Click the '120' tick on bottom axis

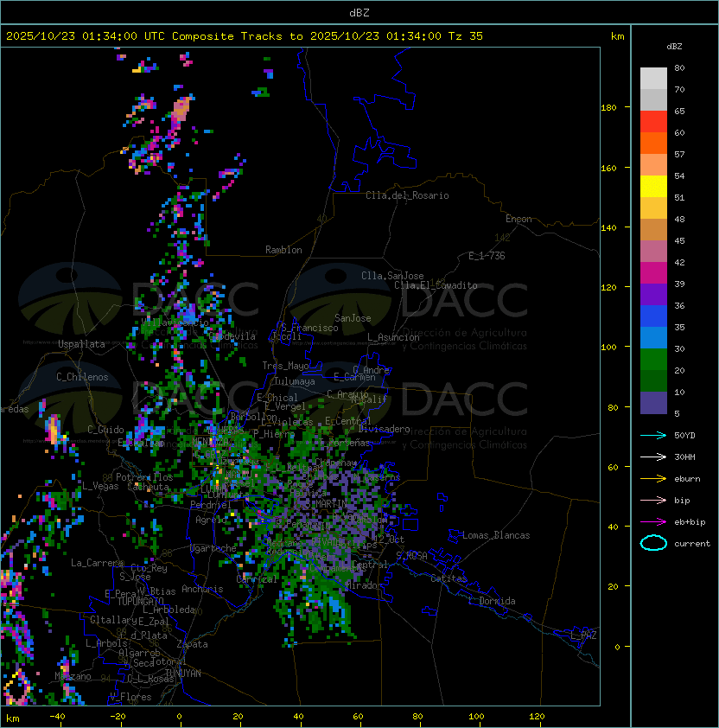coord(537,717)
